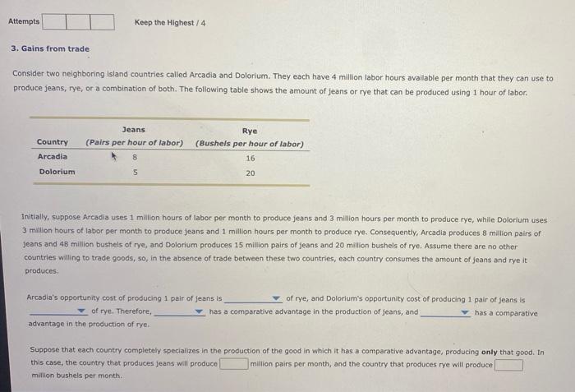The image size is (575, 392).
Task: Select the Dolorium row label
Action: pos(57,172)
